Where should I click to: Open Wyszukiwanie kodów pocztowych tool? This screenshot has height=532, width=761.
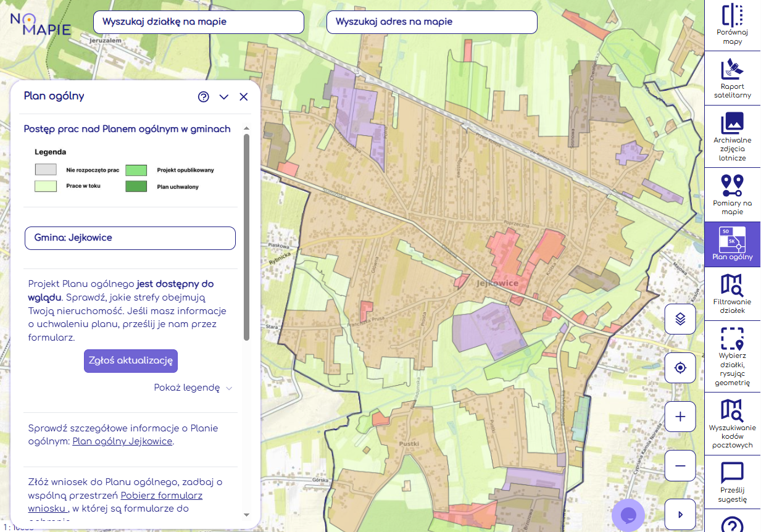click(732, 423)
